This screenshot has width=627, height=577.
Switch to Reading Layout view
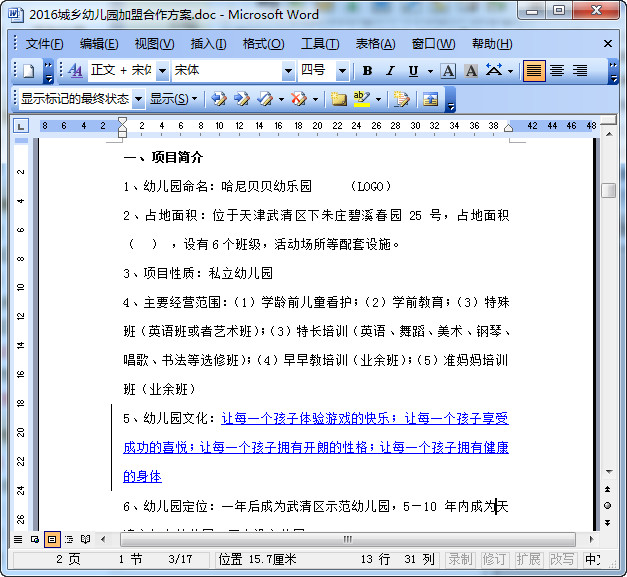point(85,539)
